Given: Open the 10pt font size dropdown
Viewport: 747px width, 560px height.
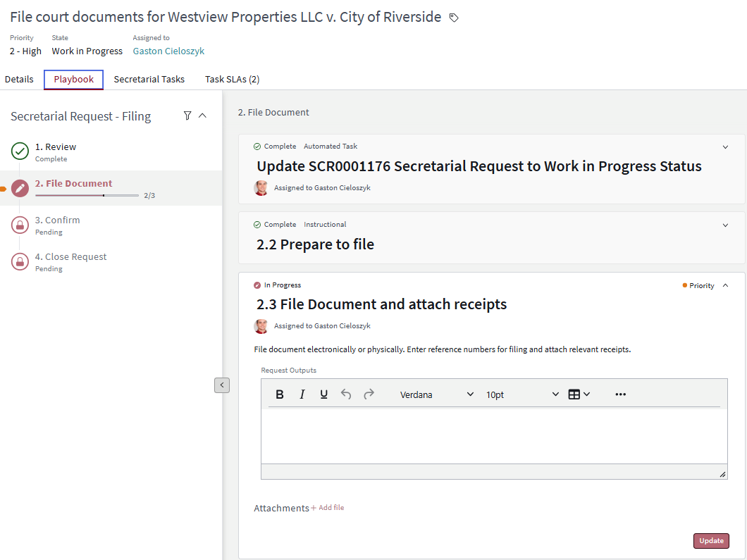Looking at the screenshot, I should [x=522, y=394].
